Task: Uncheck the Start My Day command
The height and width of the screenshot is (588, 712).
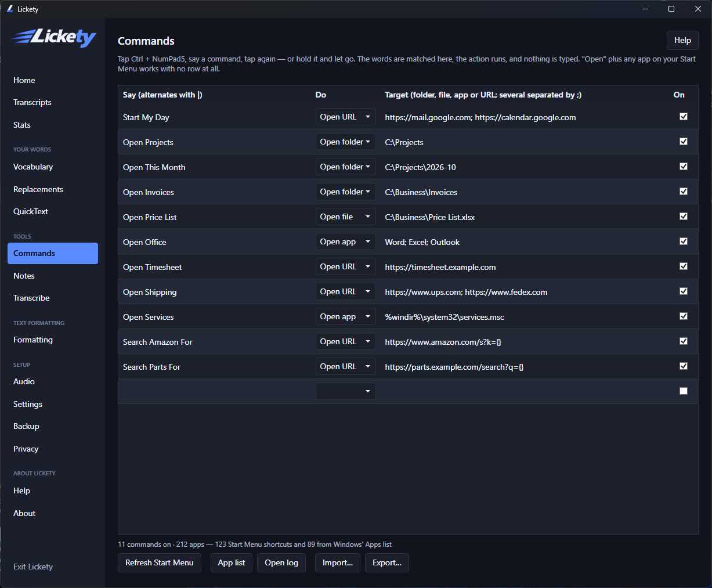Action: 684,117
